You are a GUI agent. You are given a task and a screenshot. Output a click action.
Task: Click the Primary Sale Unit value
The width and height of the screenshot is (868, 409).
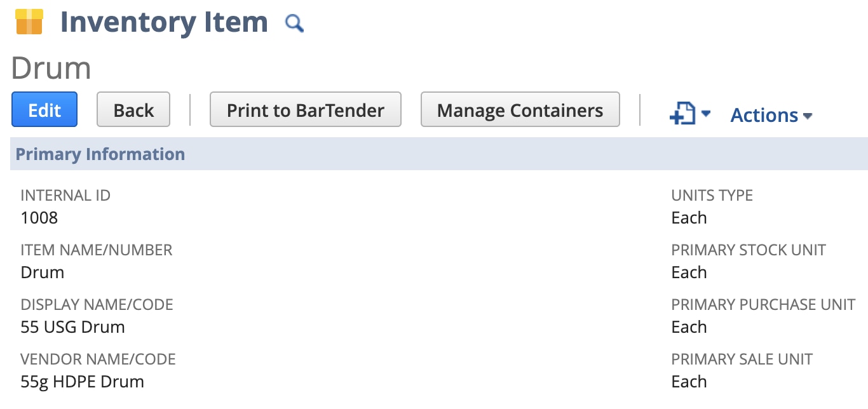[689, 382]
